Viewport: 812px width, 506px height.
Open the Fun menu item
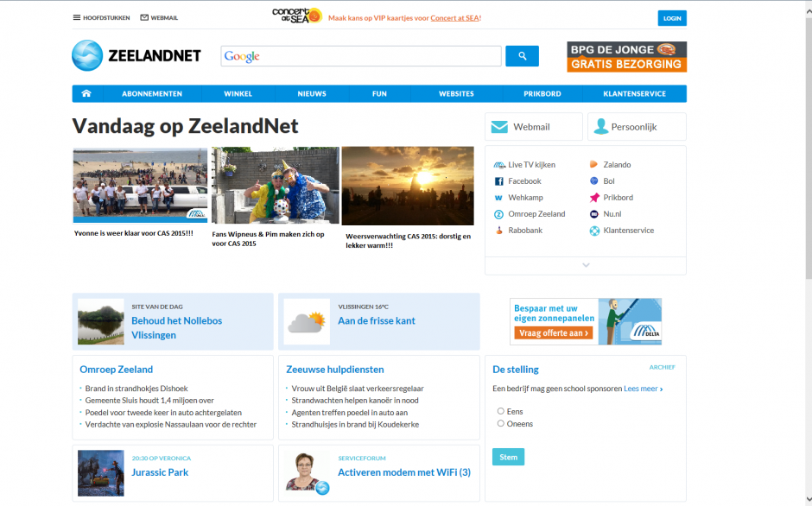click(x=379, y=94)
